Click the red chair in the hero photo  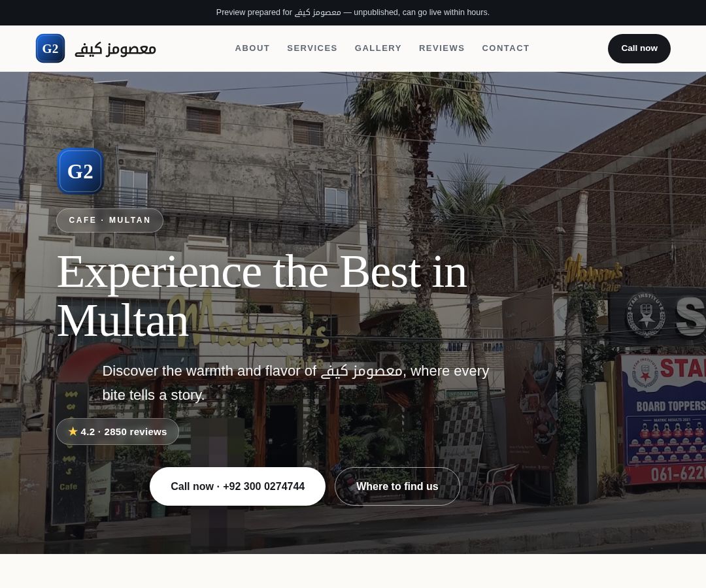coord(500,482)
